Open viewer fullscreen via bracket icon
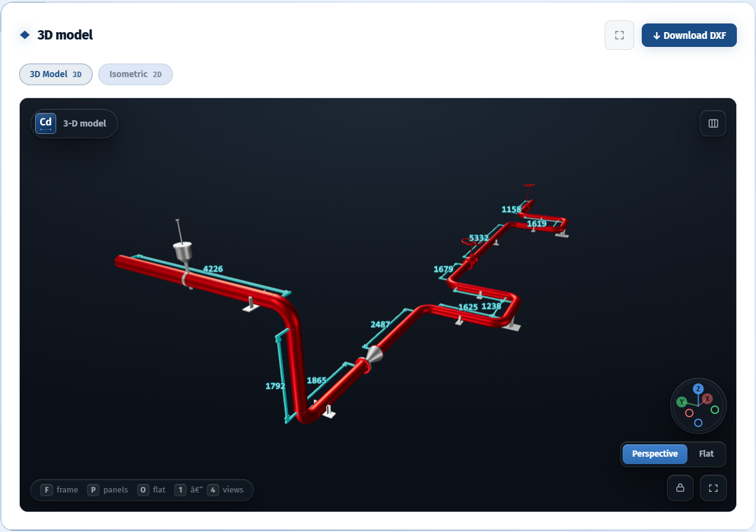The height and width of the screenshot is (532, 756). [x=713, y=488]
